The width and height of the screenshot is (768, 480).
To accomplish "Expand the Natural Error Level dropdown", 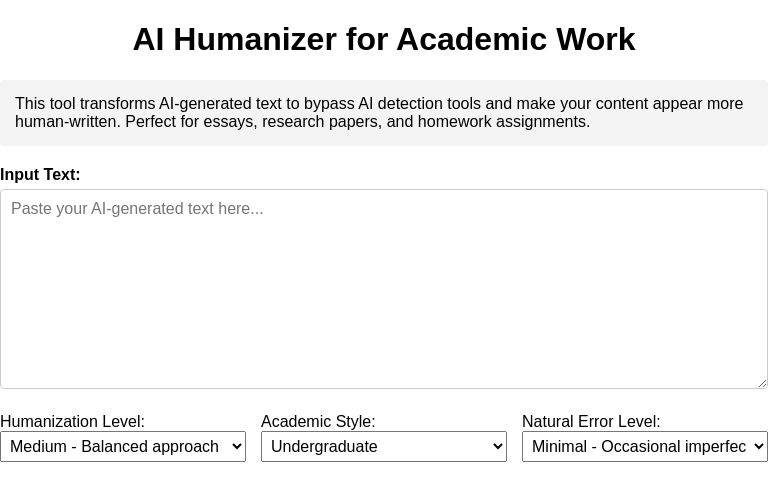I will click(644, 446).
